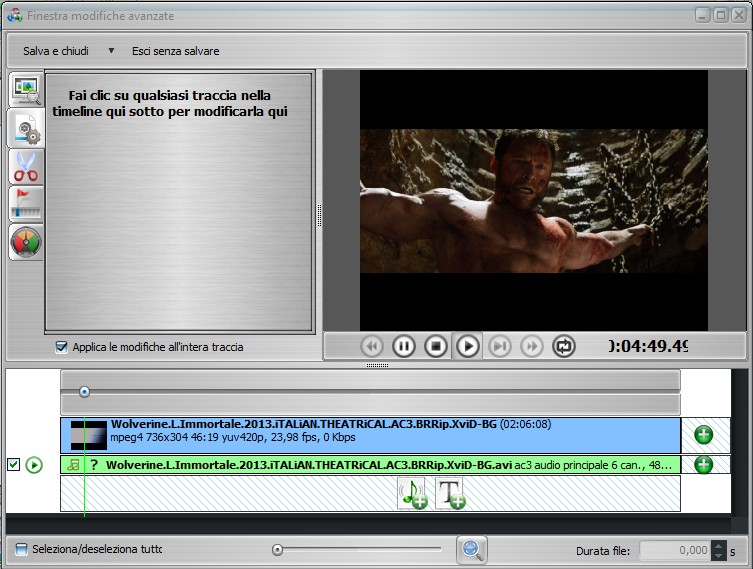The image size is (753, 569).
Task: Add item to video track with green plus
Action: (x=704, y=435)
